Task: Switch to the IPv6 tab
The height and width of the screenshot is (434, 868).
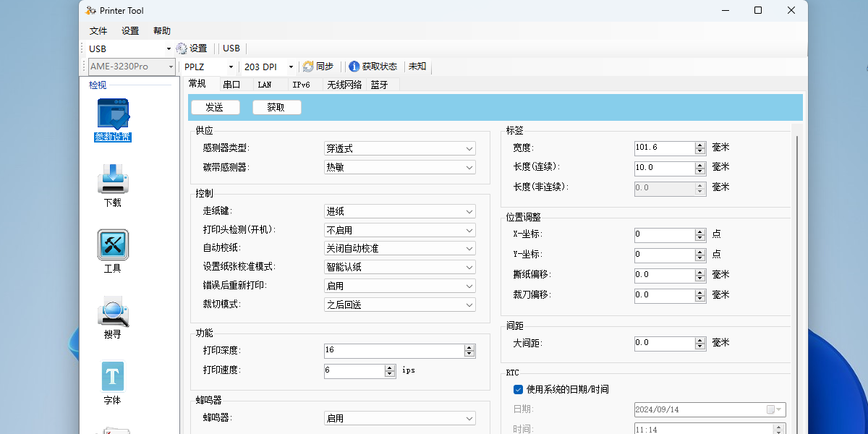Action: click(302, 85)
